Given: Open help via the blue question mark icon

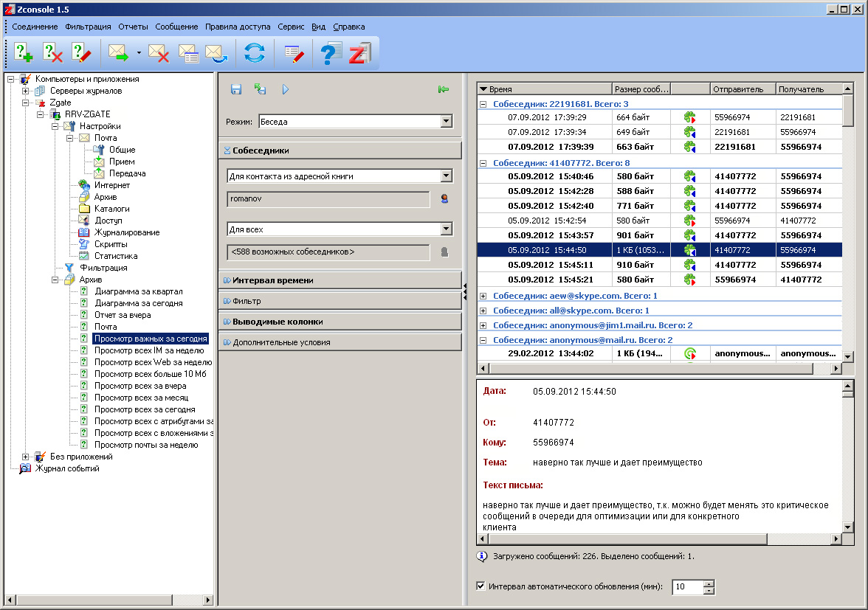Looking at the screenshot, I should click(331, 53).
